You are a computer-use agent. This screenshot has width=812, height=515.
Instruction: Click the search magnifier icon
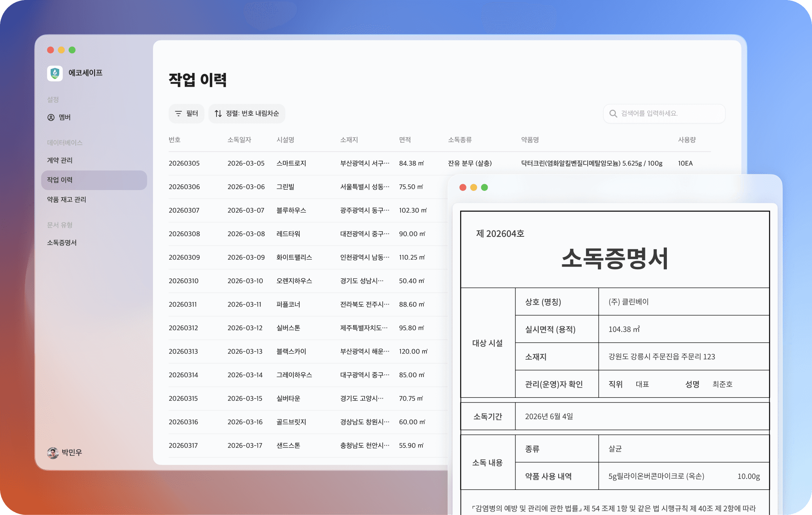613,114
